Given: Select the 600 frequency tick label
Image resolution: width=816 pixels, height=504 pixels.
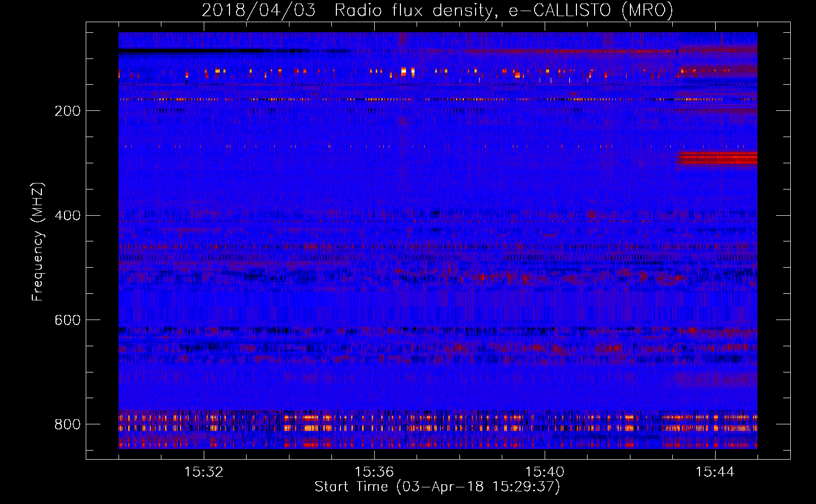Looking at the screenshot, I should point(68,321).
